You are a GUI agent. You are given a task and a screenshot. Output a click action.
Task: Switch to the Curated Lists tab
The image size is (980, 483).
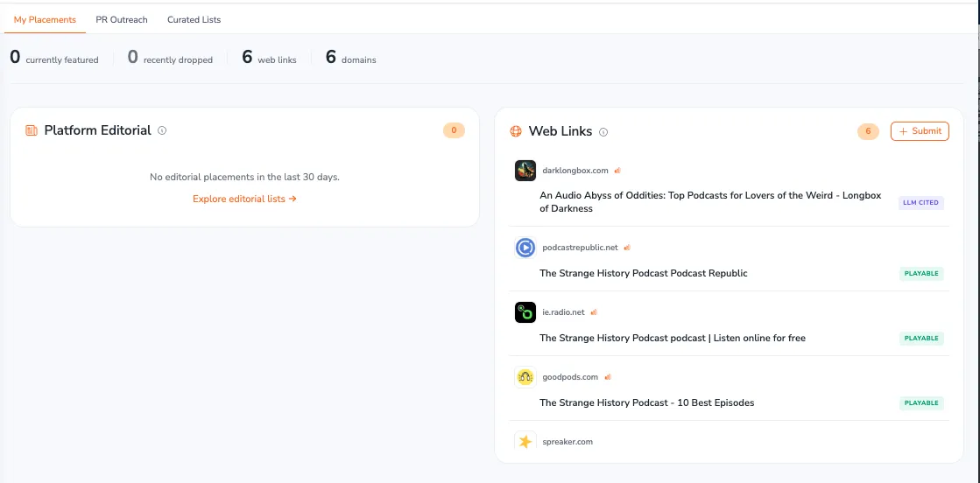click(x=194, y=19)
